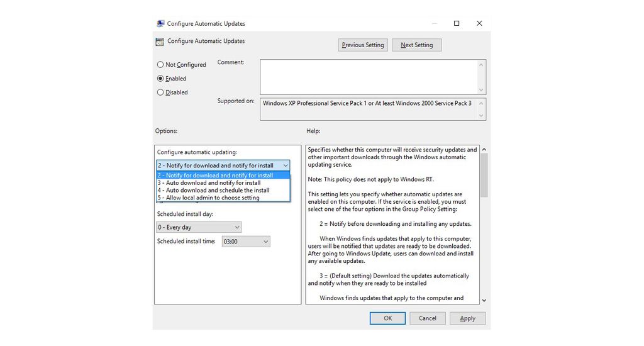This screenshot has width=644, height=346.
Task: Choose '4 - Auto download and schedule the install'
Action: [223, 190]
